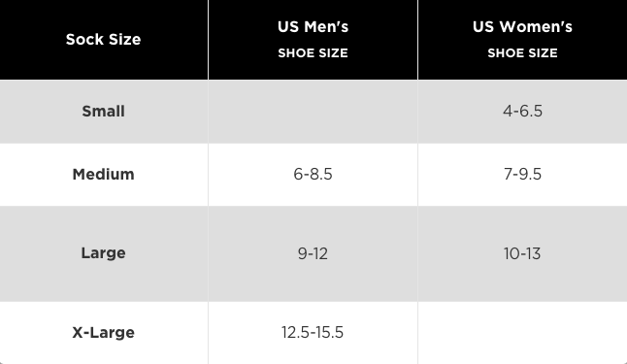Screen dimensions: 627x364
Task: Click the Sock Size column header
Action: 103,40
